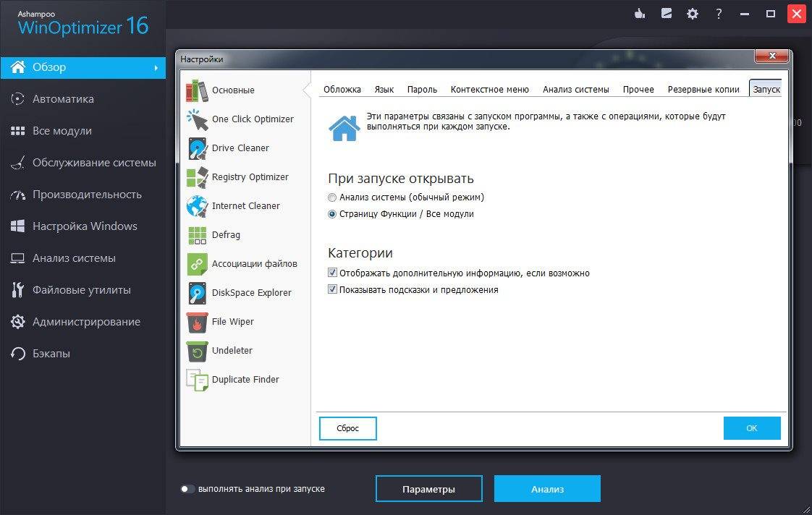Click the notes icon in title bar
Viewport: 812px width, 515px height.
click(x=667, y=14)
